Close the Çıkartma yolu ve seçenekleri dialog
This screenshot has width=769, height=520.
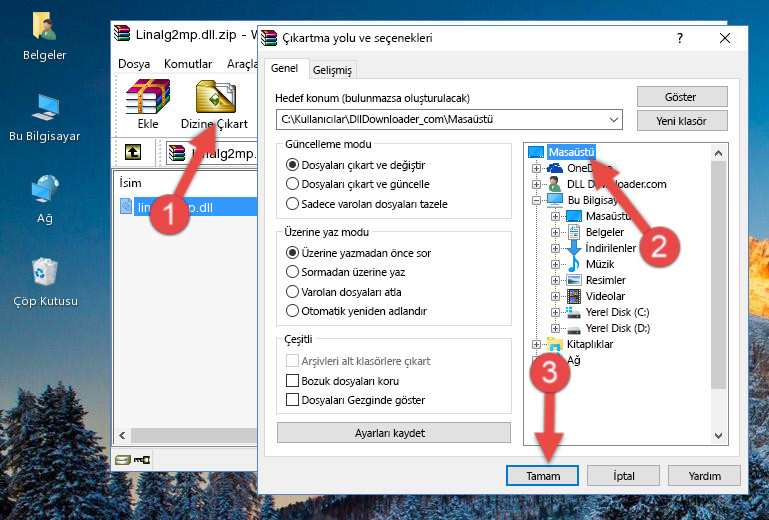coord(724,38)
